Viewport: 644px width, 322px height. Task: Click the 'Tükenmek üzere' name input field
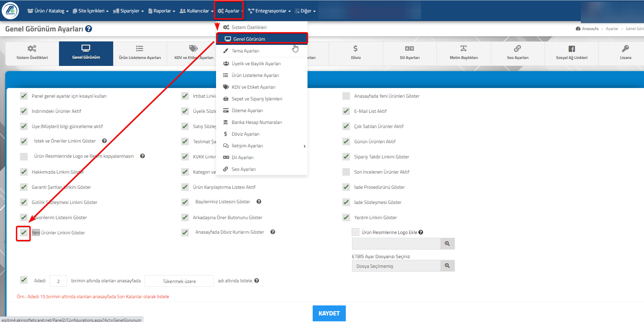[179, 281]
